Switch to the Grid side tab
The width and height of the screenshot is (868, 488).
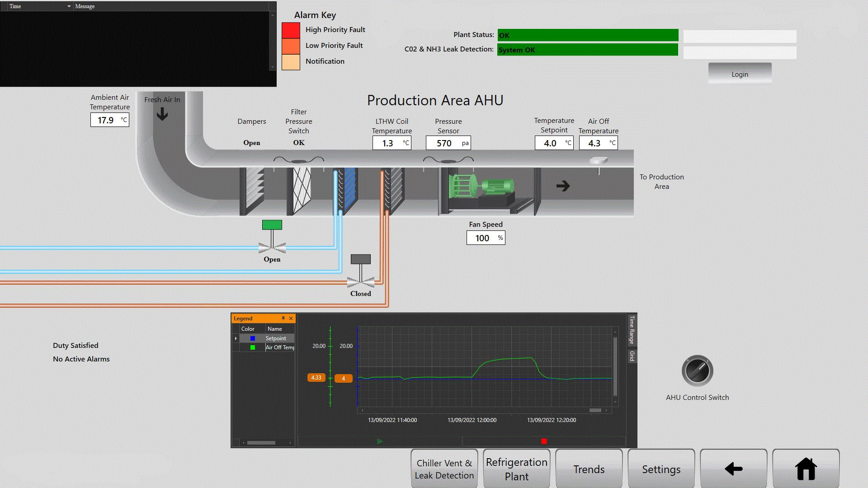[x=631, y=355]
